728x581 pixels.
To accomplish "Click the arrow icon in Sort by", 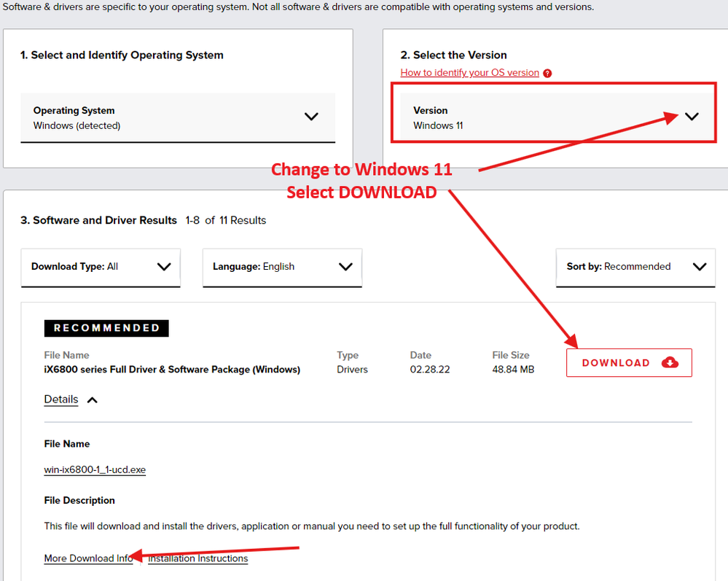I will (x=700, y=267).
